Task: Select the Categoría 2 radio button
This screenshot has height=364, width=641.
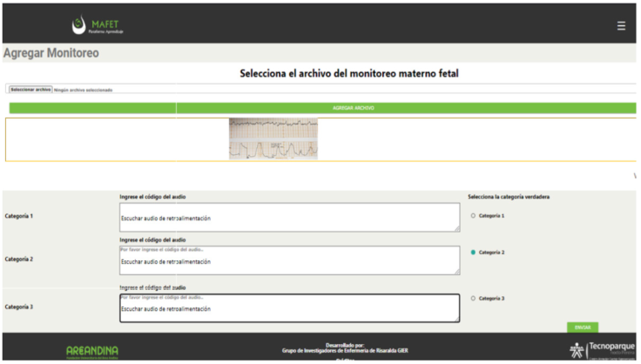Action: (x=473, y=253)
